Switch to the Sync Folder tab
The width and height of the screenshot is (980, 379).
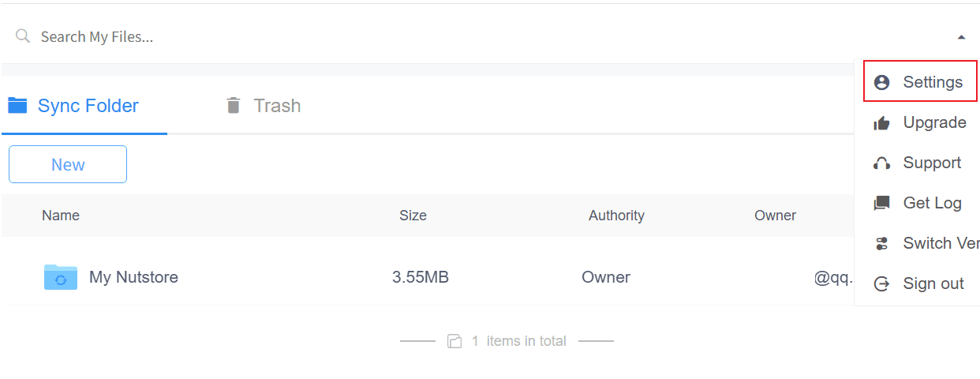[x=88, y=106]
